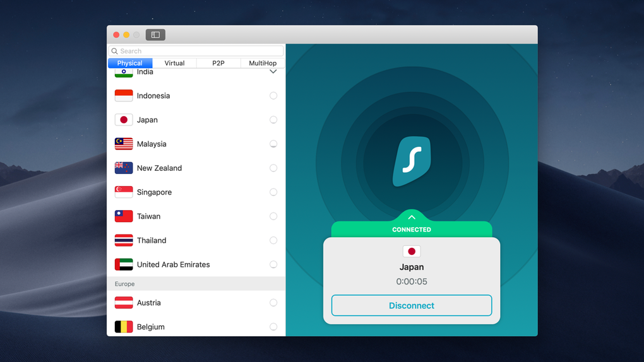The height and width of the screenshot is (362, 644).
Task: Click the Belgium flag icon
Action: click(124, 327)
